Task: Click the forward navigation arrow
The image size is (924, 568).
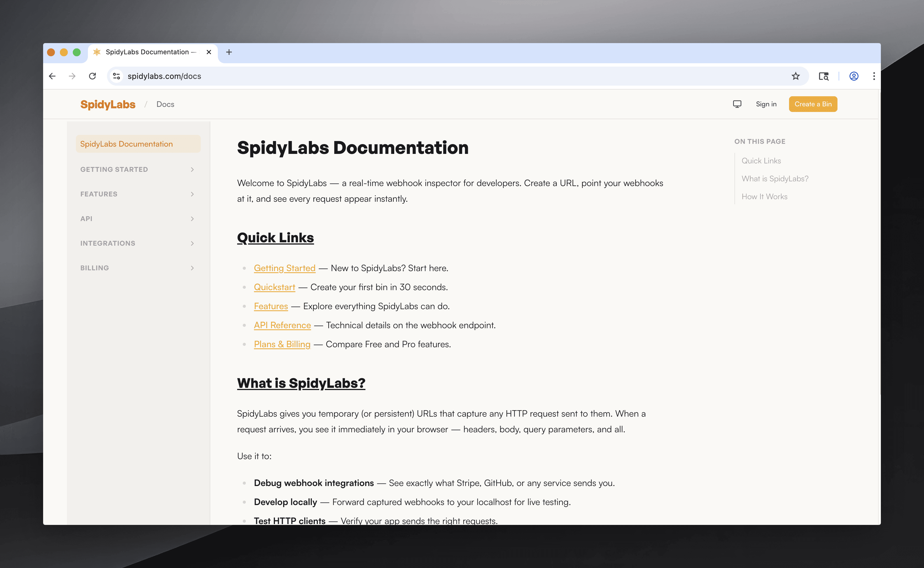Action: tap(73, 76)
